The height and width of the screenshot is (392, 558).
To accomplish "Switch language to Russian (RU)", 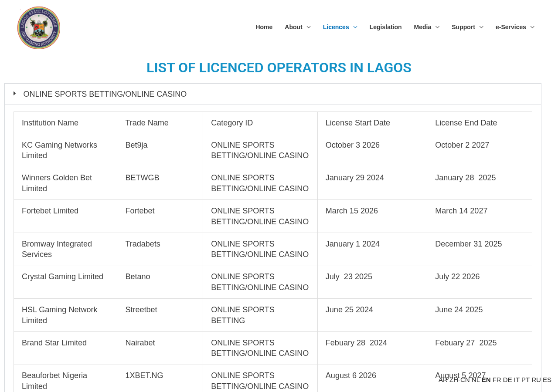I will click(536, 380).
